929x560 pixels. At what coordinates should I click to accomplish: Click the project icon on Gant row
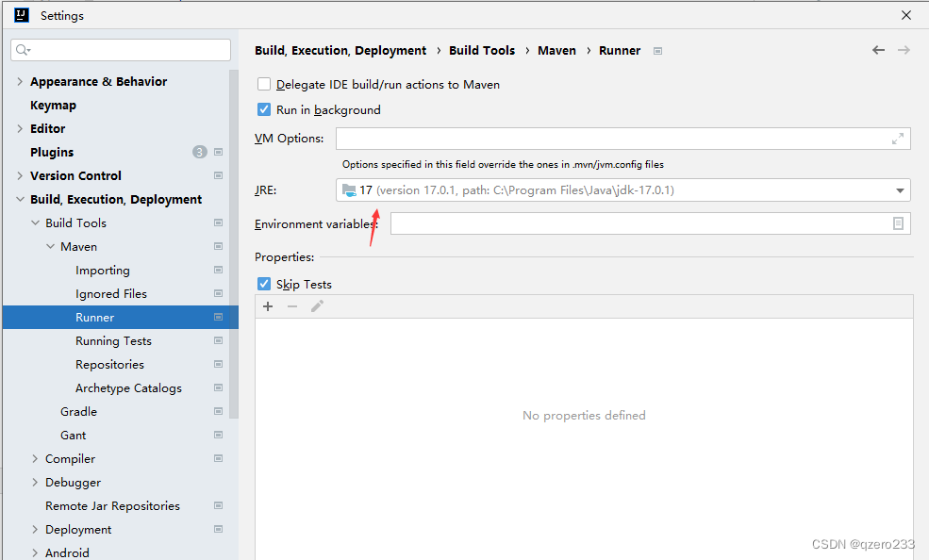pyautogui.click(x=218, y=436)
